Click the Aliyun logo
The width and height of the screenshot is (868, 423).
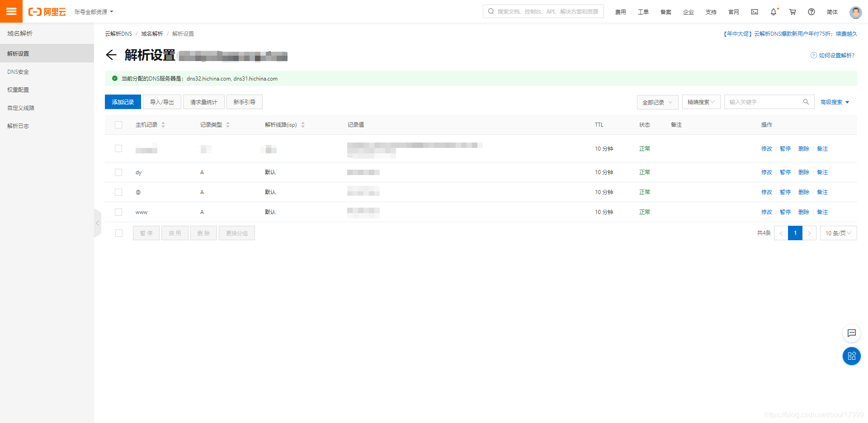[x=47, y=12]
